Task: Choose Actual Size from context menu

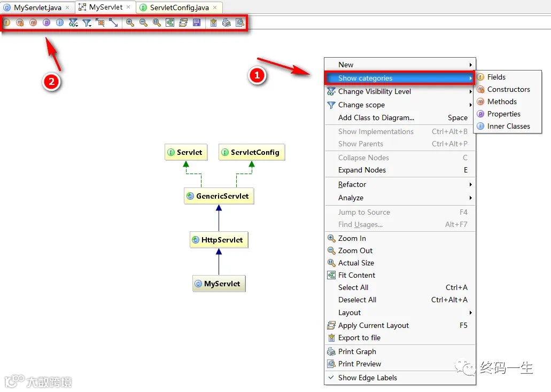Action: (x=400, y=263)
